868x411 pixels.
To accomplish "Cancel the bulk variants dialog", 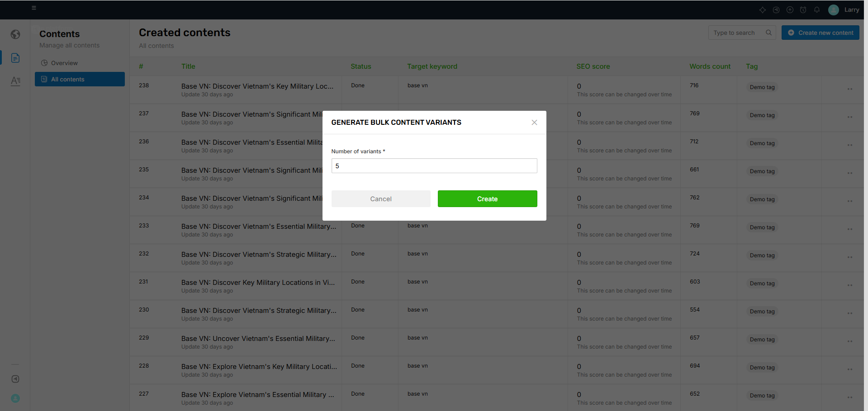I will coord(380,199).
